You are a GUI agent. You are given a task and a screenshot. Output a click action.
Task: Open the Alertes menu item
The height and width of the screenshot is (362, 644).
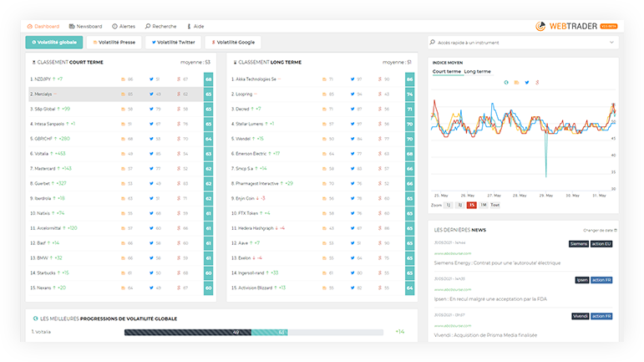(x=124, y=26)
